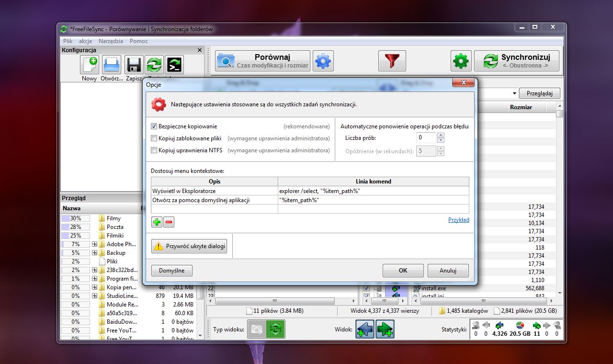Image resolution: width=613 pixels, height=364 pixels.
Task: Remove context menu row with red minus
Action: tap(169, 222)
